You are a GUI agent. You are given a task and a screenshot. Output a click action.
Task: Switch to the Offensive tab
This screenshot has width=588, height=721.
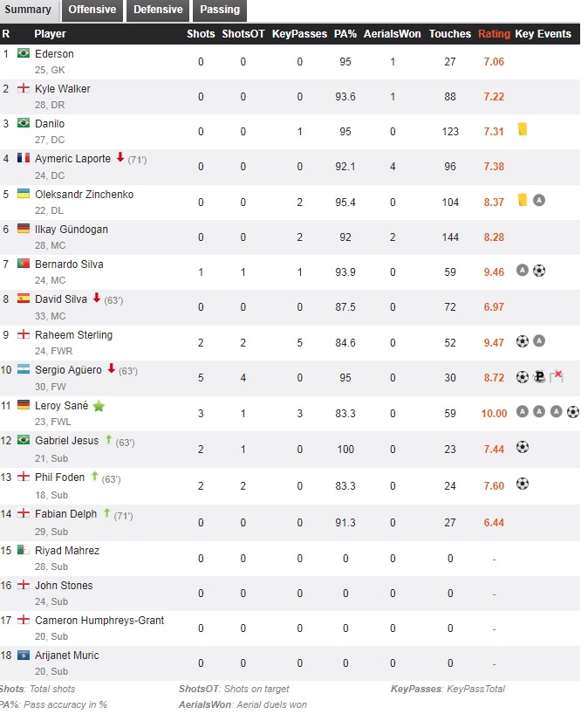(x=92, y=10)
